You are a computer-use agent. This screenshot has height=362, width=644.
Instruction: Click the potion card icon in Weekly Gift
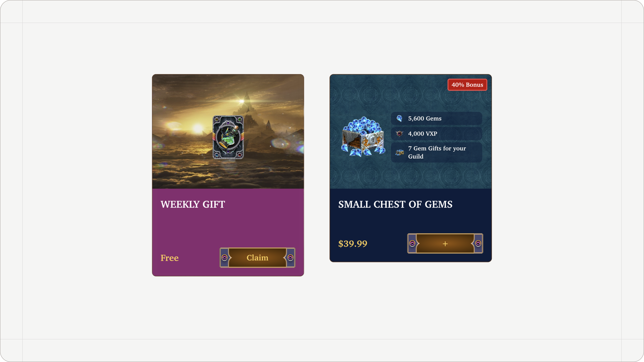[228, 137]
